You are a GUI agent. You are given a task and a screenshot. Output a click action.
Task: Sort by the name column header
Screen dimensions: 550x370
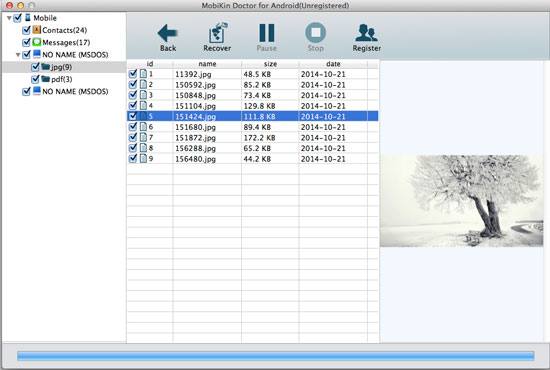click(x=207, y=64)
